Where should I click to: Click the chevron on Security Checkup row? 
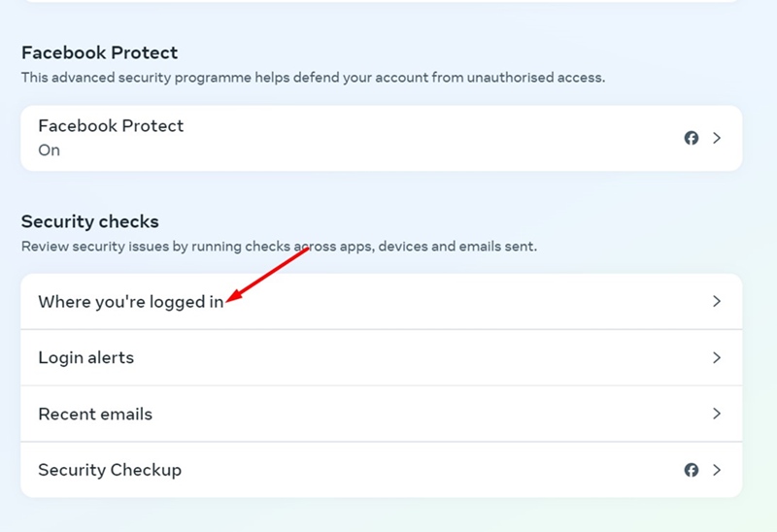coord(717,470)
